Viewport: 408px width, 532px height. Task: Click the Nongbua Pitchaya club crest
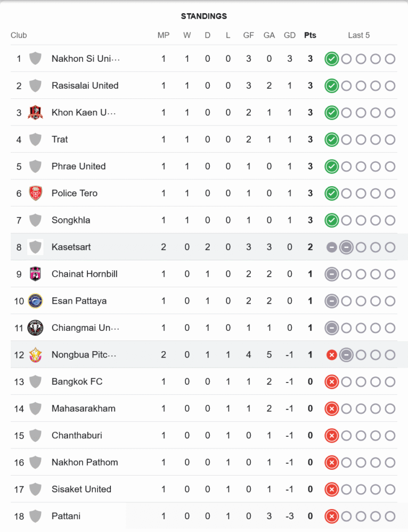click(35, 355)
